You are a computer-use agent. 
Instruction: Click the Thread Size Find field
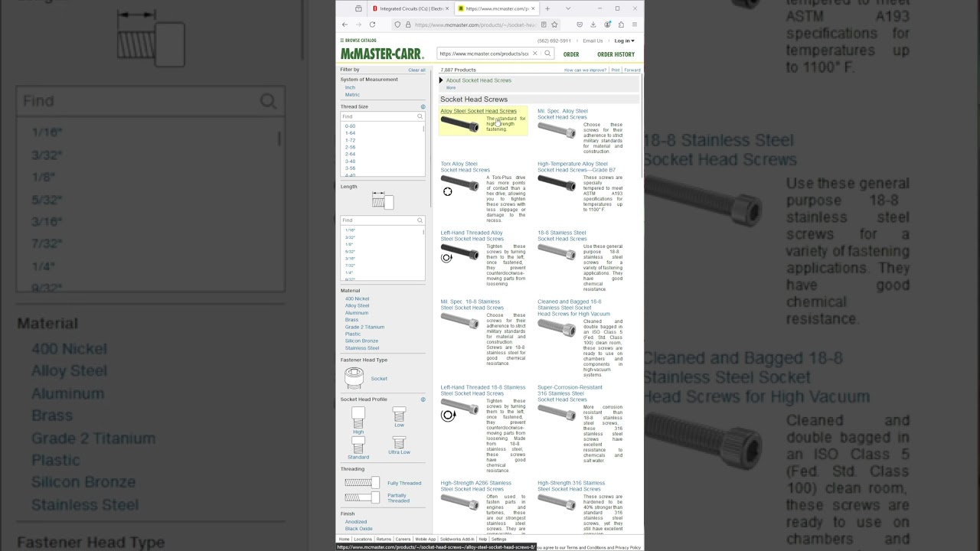pos(382,116)
